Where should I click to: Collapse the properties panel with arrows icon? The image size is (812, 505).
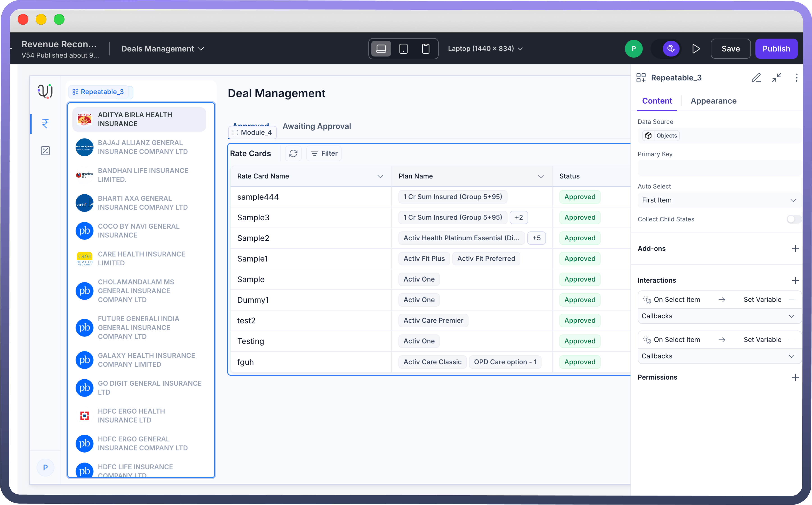[776, 78]
